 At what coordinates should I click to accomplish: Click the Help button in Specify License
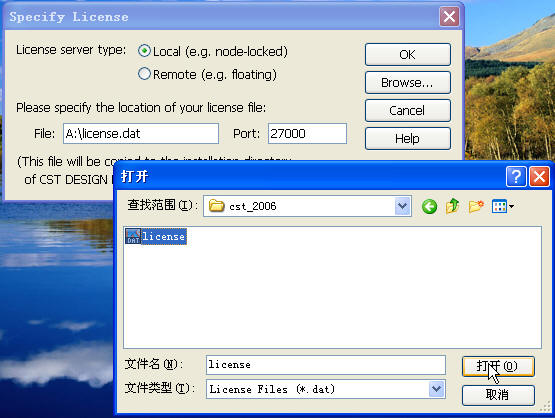(408, 138)
